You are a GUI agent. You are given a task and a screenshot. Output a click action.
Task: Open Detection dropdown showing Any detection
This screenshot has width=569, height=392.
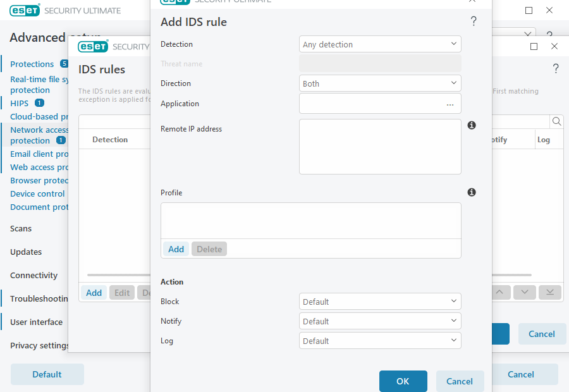(x=380, y=44)
